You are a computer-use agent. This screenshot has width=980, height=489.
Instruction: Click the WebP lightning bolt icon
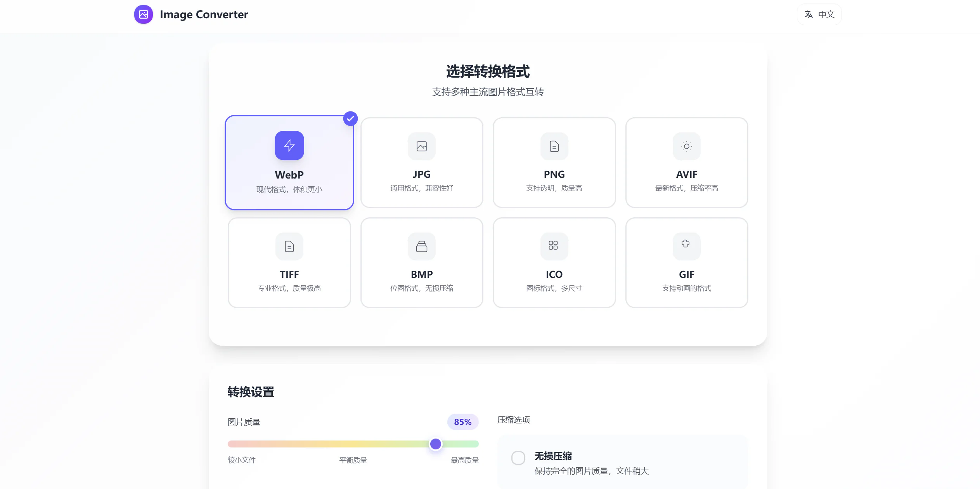pos(289,146)
